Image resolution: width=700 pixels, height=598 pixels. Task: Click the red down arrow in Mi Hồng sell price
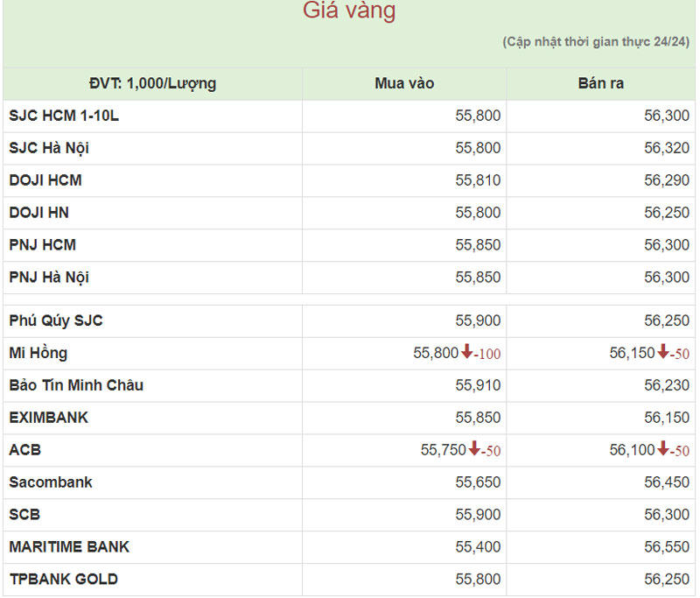click(663, 353)
